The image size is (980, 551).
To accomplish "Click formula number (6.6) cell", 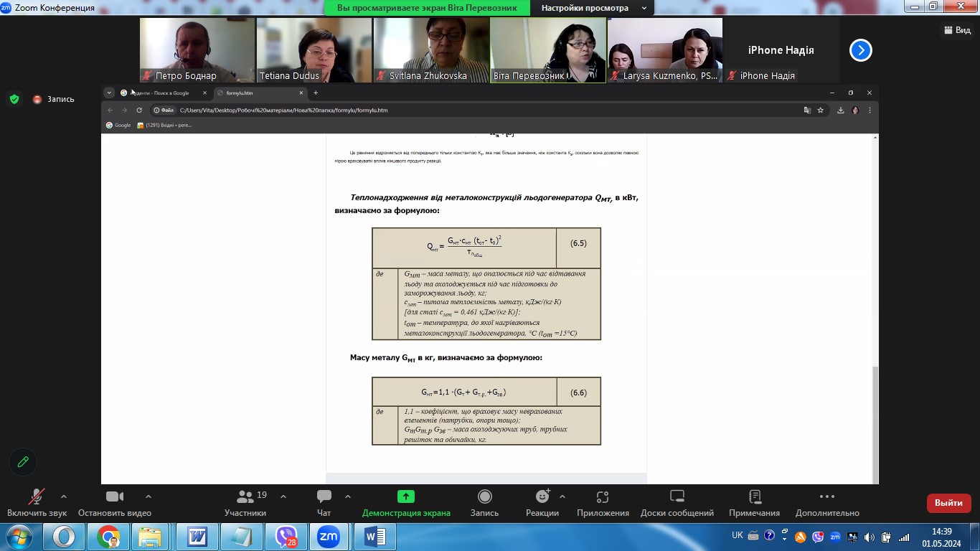I will 578,392.
